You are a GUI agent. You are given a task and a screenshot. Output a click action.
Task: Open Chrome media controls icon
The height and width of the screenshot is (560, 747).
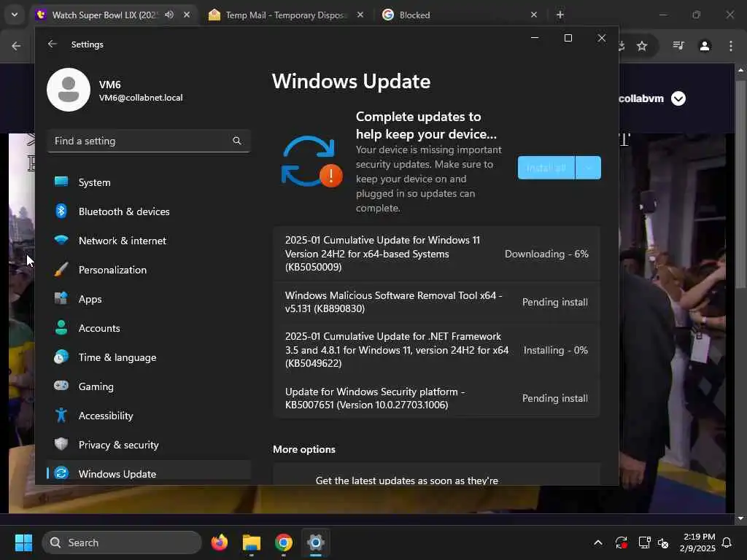click(x=678, y=46)
